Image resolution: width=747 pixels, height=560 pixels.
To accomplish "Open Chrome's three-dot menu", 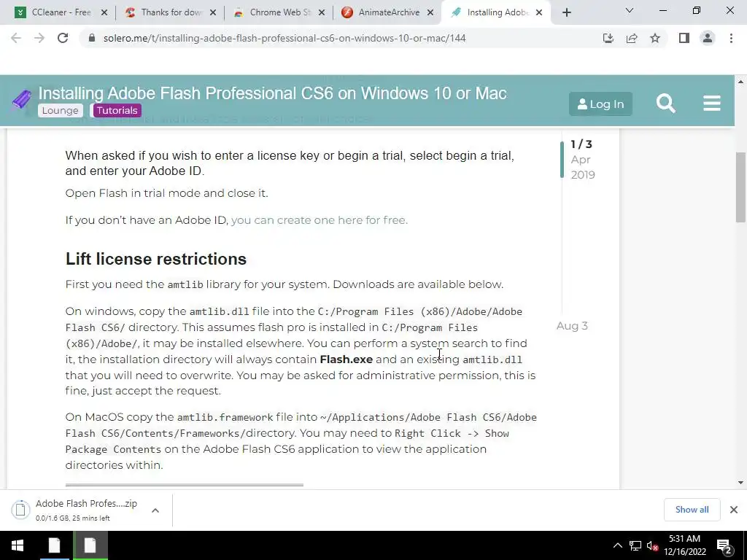I will 731,38.
